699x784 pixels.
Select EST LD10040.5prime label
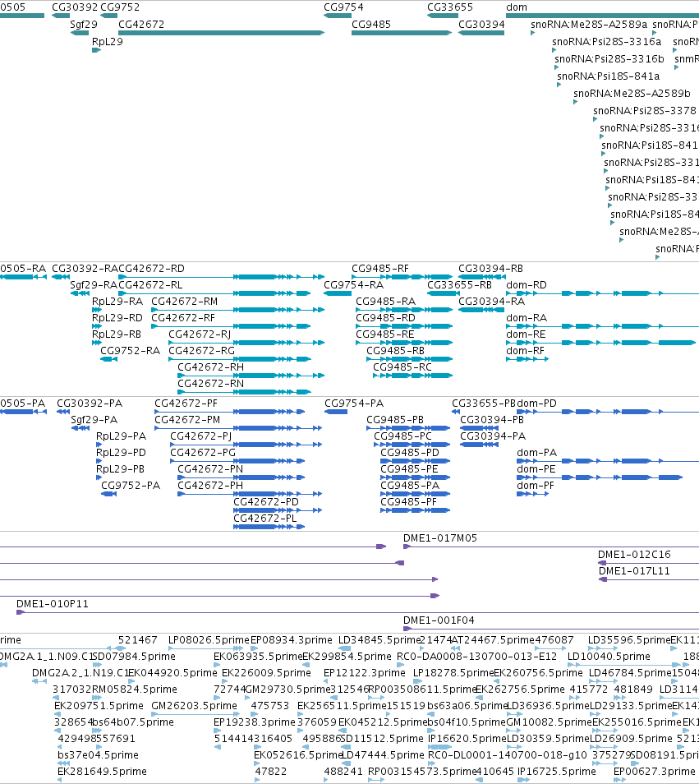609,657
